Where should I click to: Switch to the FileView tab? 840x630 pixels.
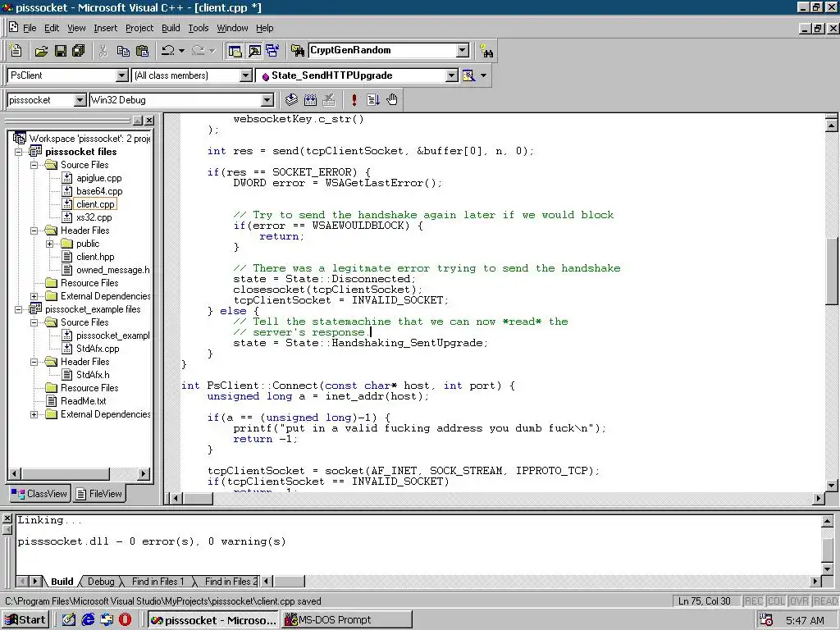click(99, 494)
